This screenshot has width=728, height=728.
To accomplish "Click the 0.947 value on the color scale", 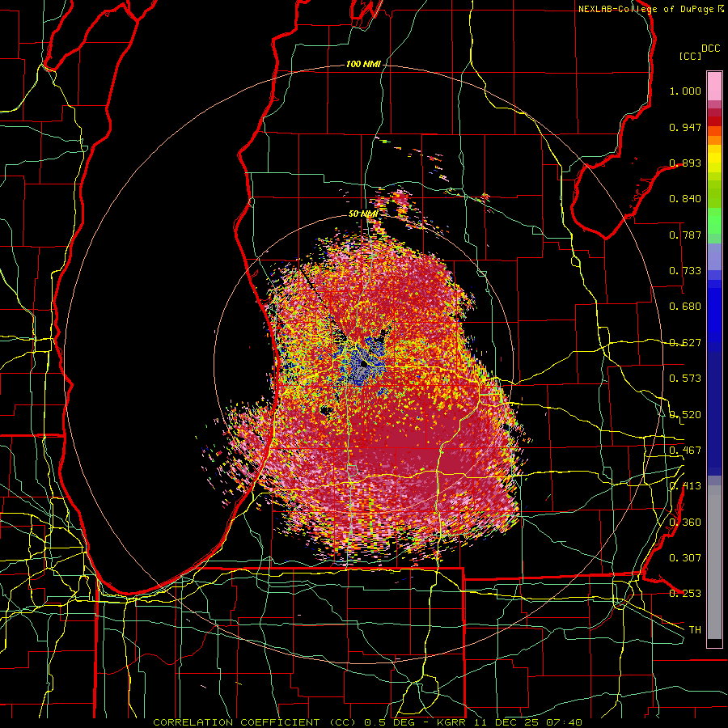I will [685, 127].
